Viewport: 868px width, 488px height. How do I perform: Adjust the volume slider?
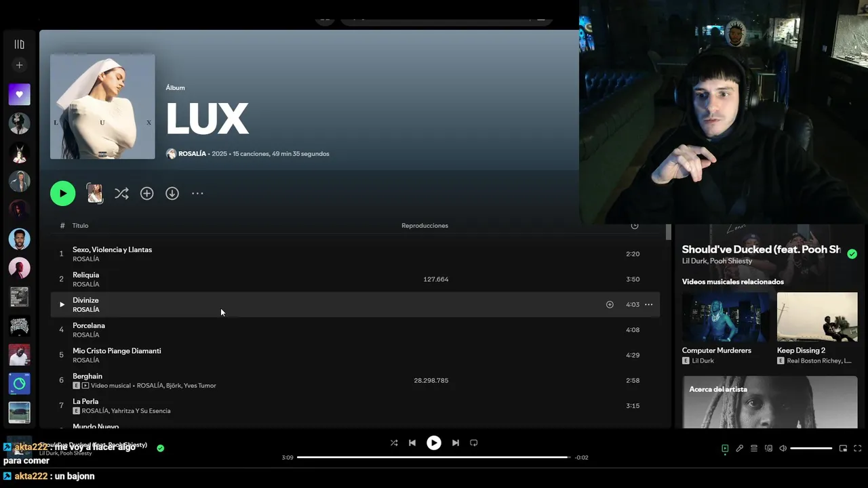coord(811,448)
